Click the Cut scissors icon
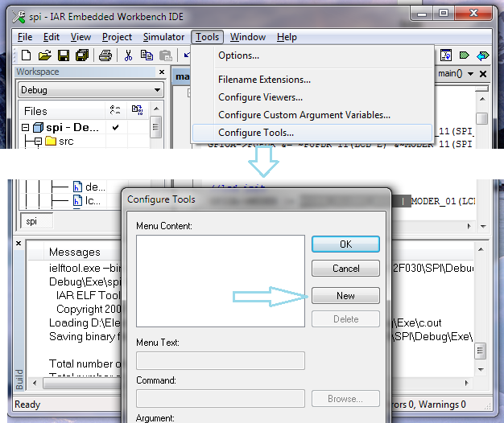 tap(128, 55)
